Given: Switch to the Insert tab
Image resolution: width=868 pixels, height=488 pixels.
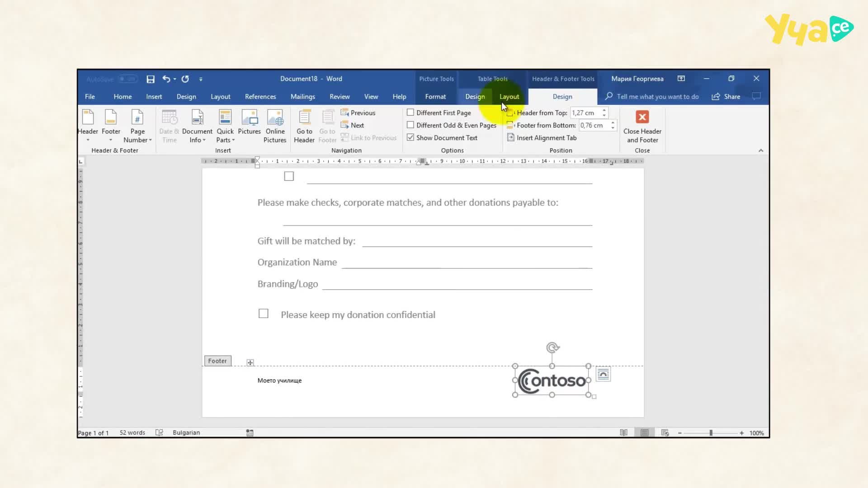Looking at the screenshot, I should click(x=154, y=97).
